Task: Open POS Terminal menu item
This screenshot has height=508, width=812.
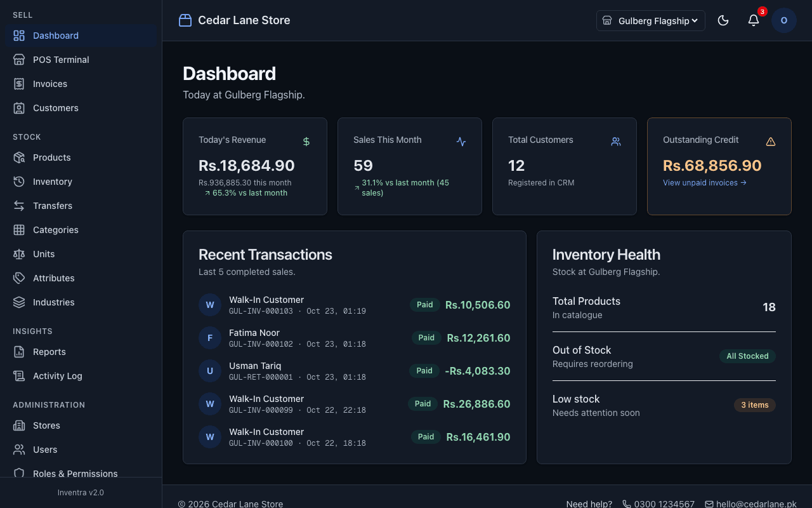Action: 81,60
